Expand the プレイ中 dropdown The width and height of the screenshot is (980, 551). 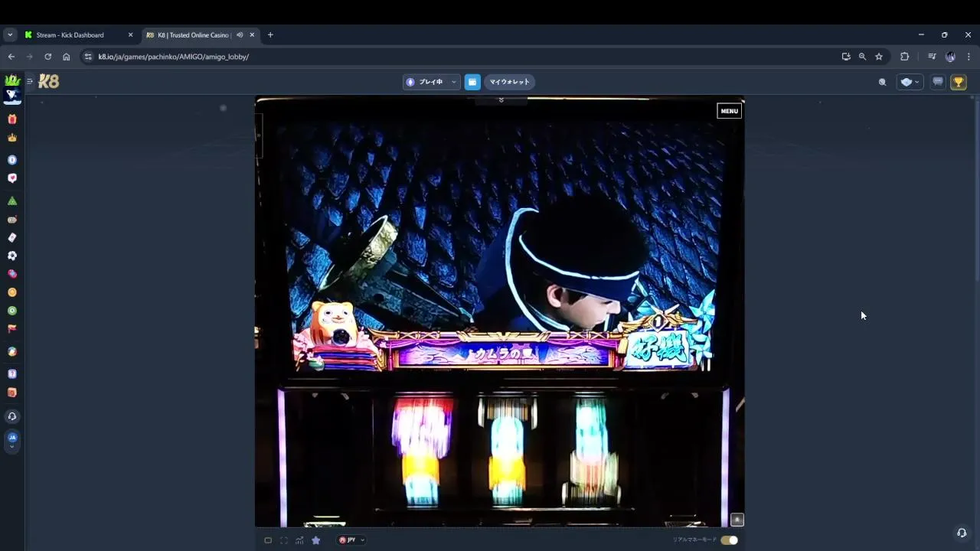(432, 82)
